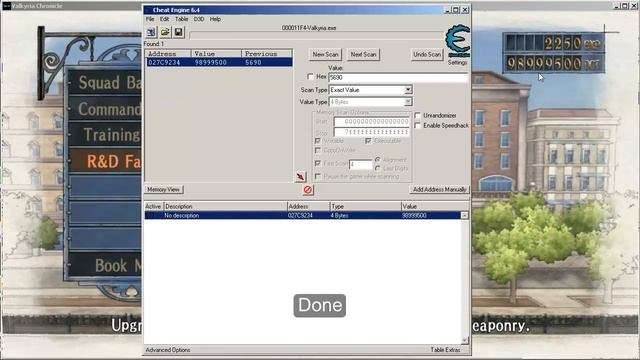Select the Alignment radio button
The width and height of the screenshot is (640, 360).
pyautogui.click(x=378, y=160)
